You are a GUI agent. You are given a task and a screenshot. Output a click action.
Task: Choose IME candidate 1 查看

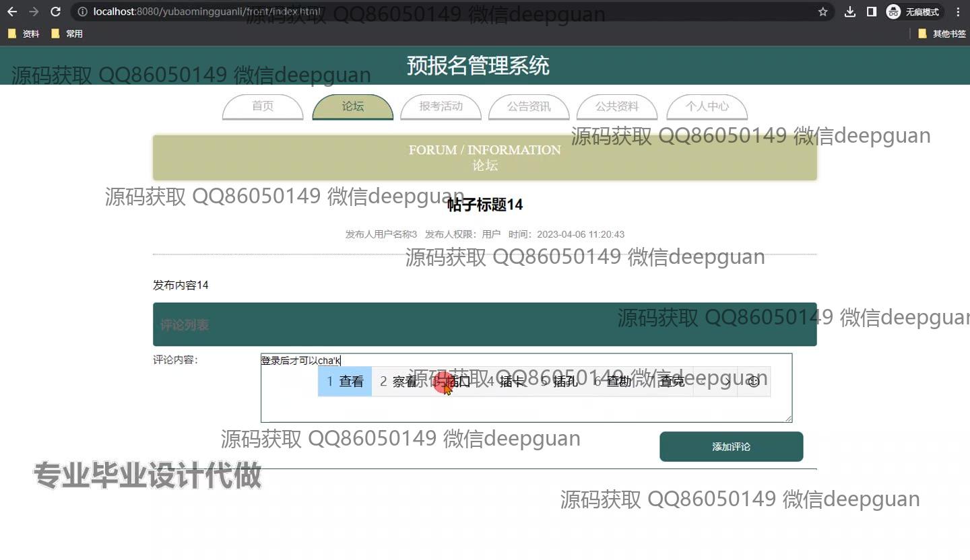[x=345, y=382]
